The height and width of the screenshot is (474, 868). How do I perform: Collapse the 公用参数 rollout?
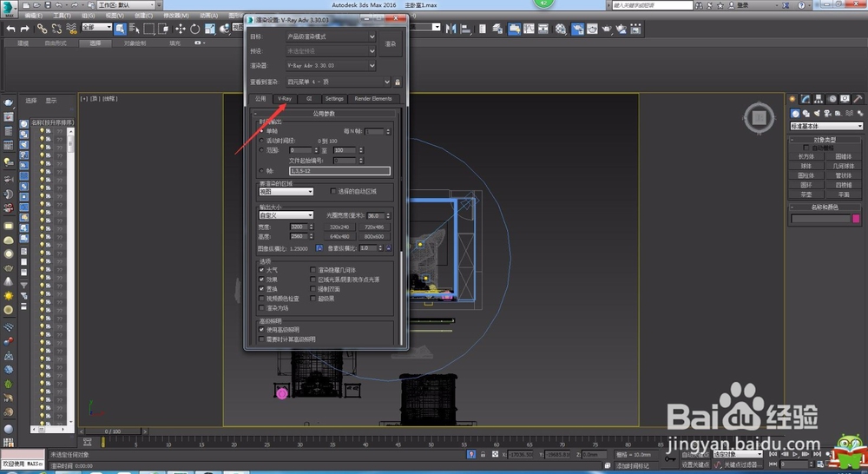(324, 114)
